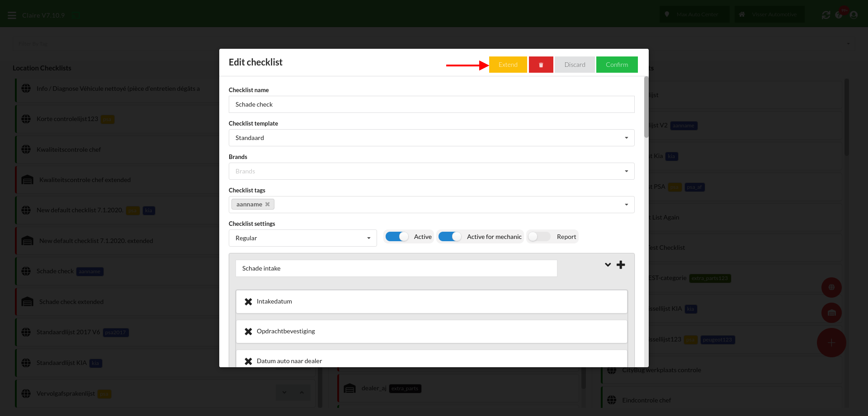Enable the Report toggle
The image size is (868, 416).
coord(539,237)
